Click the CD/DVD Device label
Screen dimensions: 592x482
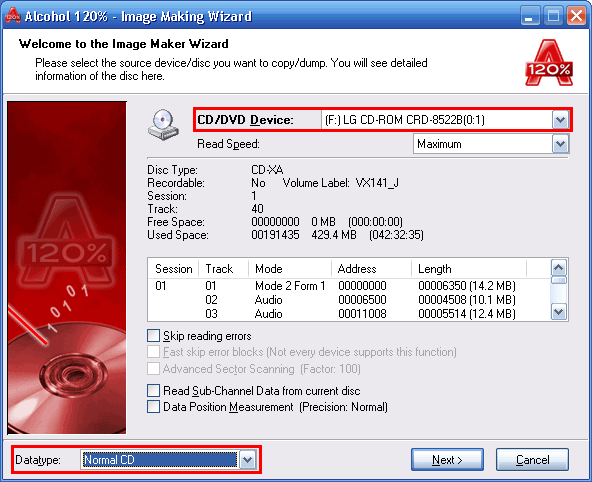[x=245, y=120]
